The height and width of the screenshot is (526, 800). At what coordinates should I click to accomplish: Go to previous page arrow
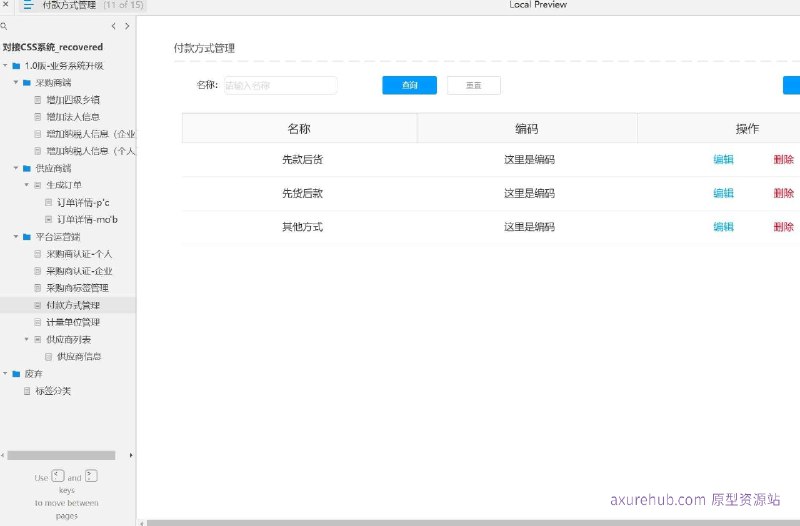tap(113, 26)
